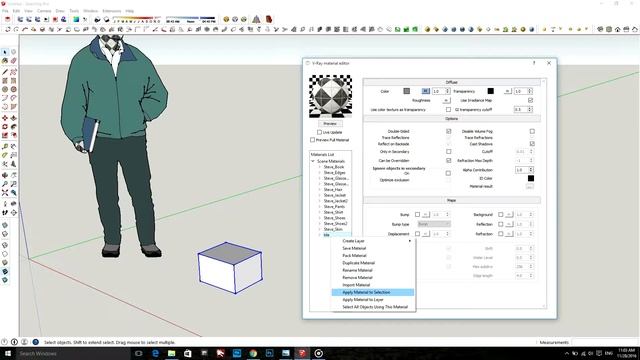640x360 pixels.
Task: Activate the Line pencil tool
Action: pyautogui.click(x=5, y=72)
